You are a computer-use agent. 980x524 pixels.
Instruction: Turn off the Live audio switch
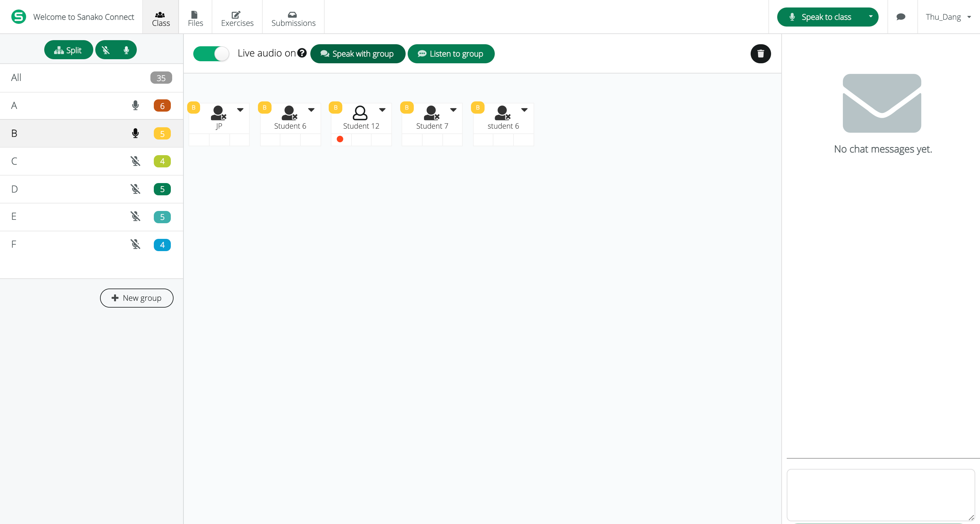(x=211, y=54)
